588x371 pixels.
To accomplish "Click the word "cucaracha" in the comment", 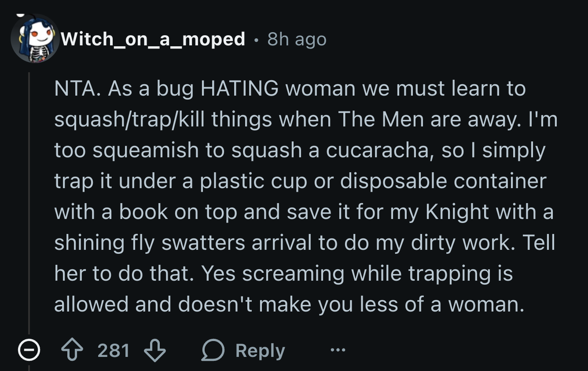I will point(377,150).
